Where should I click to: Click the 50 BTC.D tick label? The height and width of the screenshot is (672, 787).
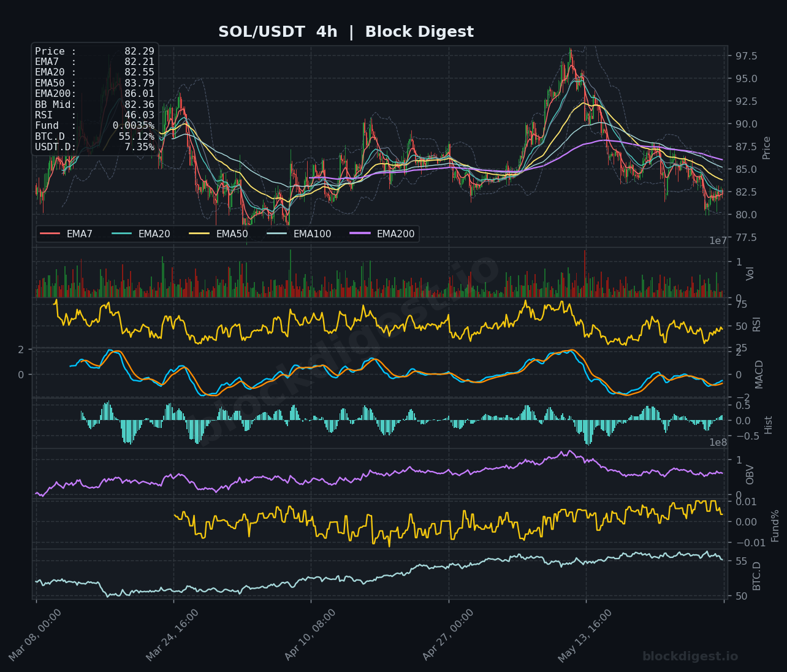point(740,596)
